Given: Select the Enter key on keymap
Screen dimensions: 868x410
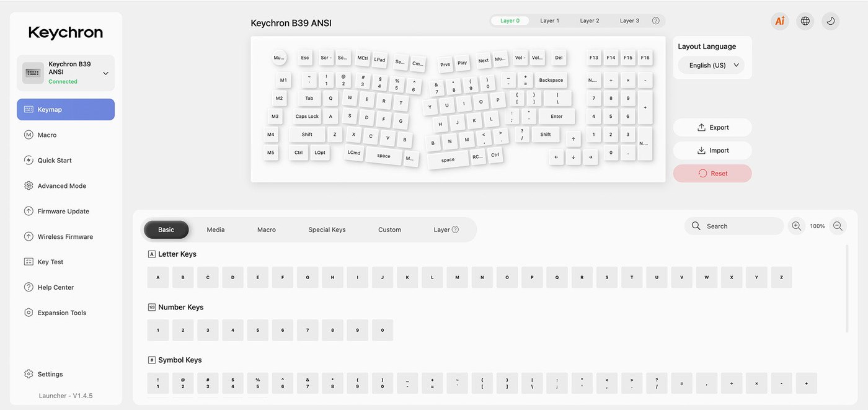Looking at the screenshot, I should pos(557,116).
